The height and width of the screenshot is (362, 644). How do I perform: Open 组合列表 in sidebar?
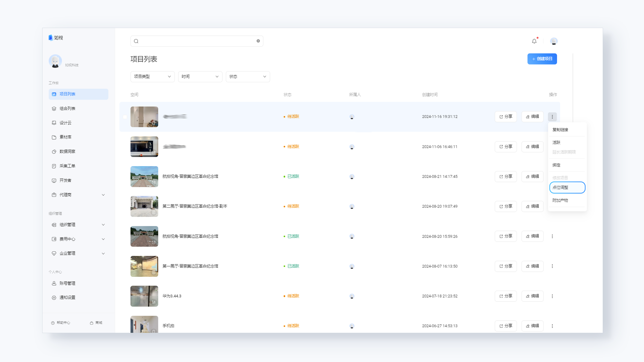[x=78, y=108]
